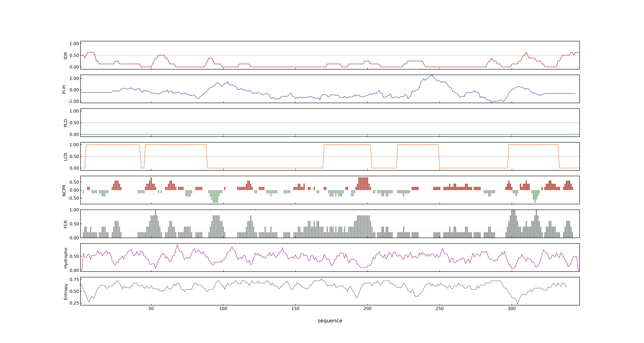644x343 pixels.
Task: Click the Entropy y-axis label
Action: coord(66,292)
